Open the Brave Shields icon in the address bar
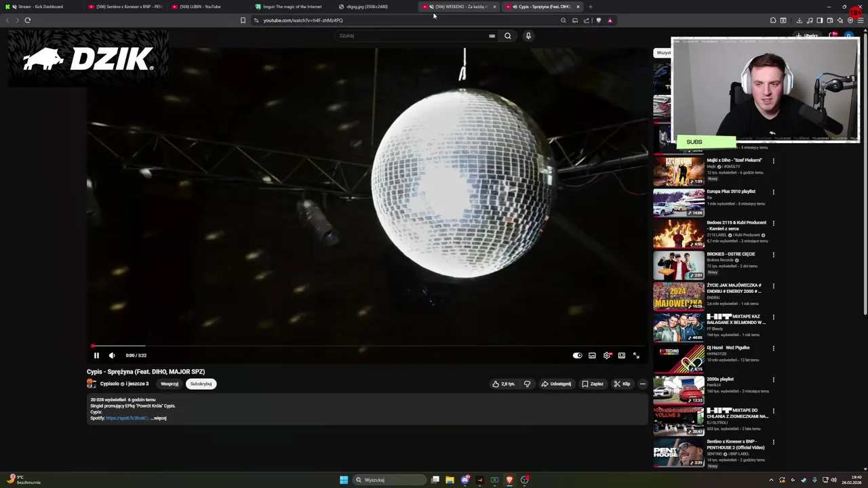Image resolution: width=868 pixels, height=488 pixels. (598, 20)
